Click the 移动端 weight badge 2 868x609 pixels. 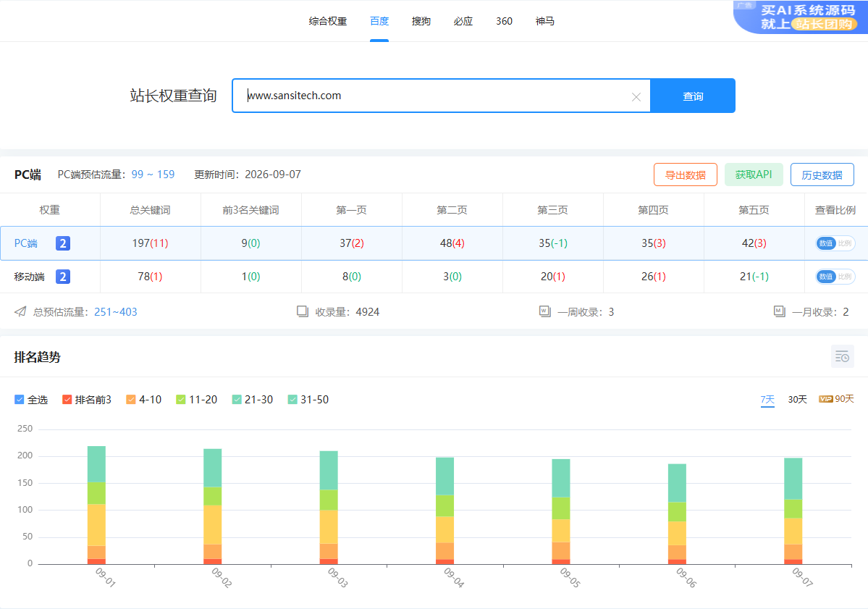pos(63,277)
